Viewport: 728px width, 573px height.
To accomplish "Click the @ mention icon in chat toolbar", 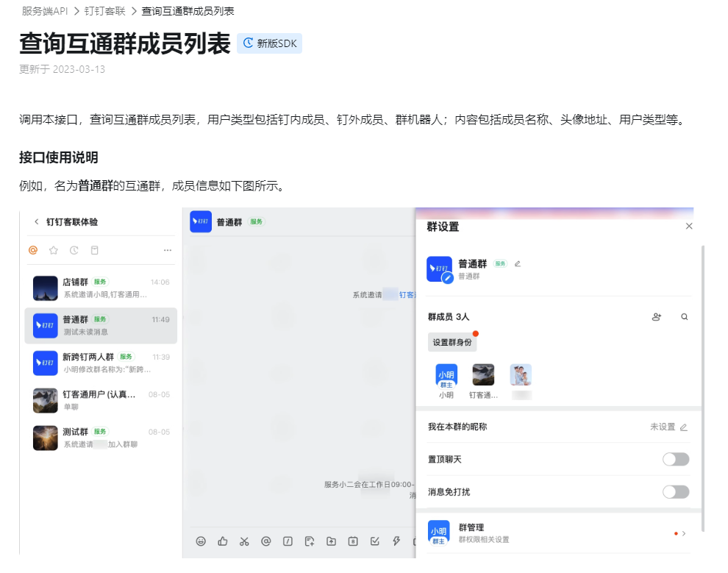I will coord(265,541).
